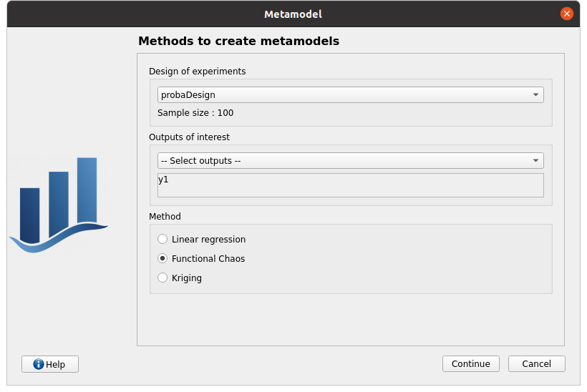Pick the Kriging method option
This screenshot has height=392, width=587.
162,278
